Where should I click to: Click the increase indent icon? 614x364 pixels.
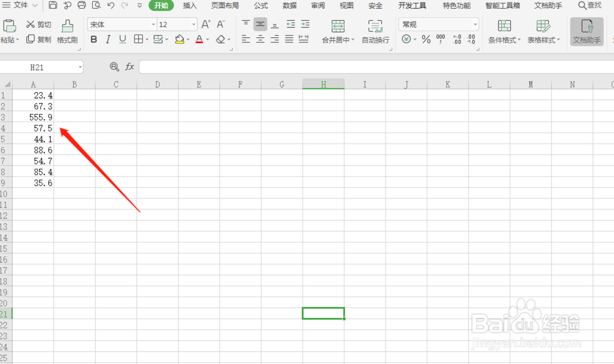coord(305,25)
